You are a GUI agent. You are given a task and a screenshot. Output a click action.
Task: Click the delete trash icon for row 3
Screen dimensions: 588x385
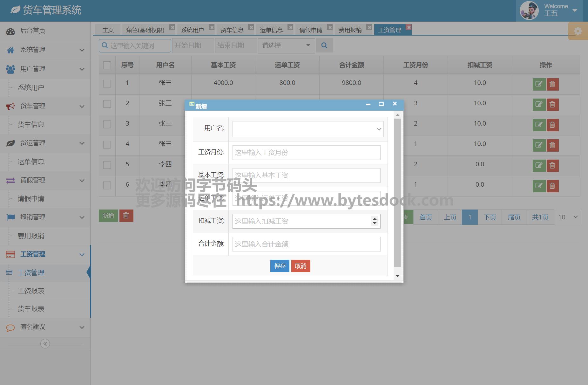point(552,125)
